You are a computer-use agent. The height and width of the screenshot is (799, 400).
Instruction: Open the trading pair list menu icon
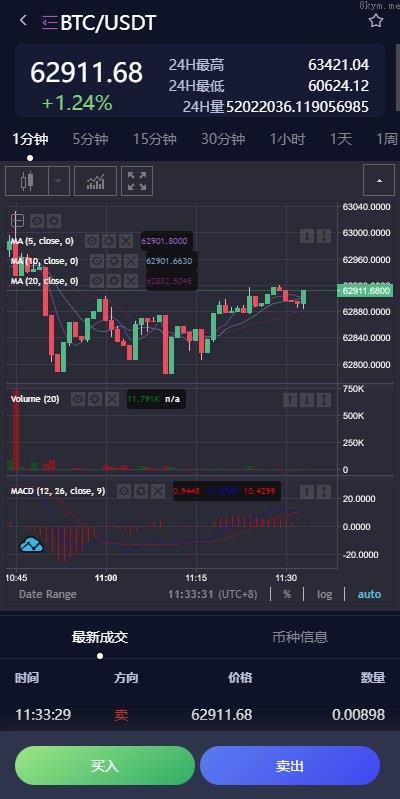click(x=50, y=23)
